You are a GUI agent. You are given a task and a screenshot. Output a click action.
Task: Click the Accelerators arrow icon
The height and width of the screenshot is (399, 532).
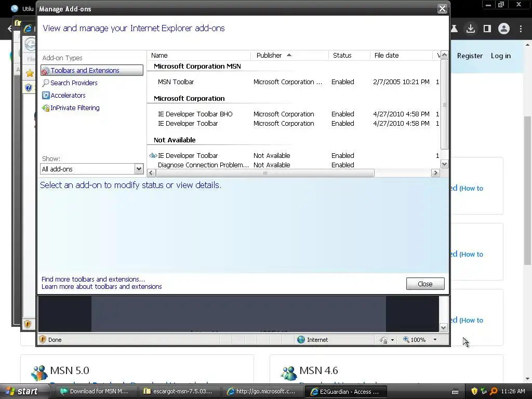tap(46, 96)
